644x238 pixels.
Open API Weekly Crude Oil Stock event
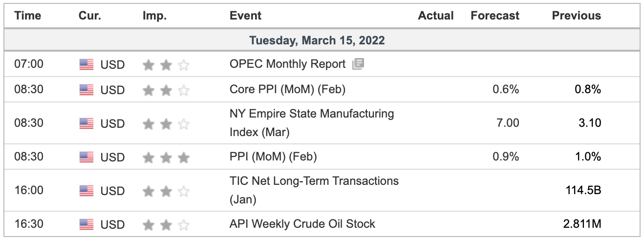(x=302, y=224)
